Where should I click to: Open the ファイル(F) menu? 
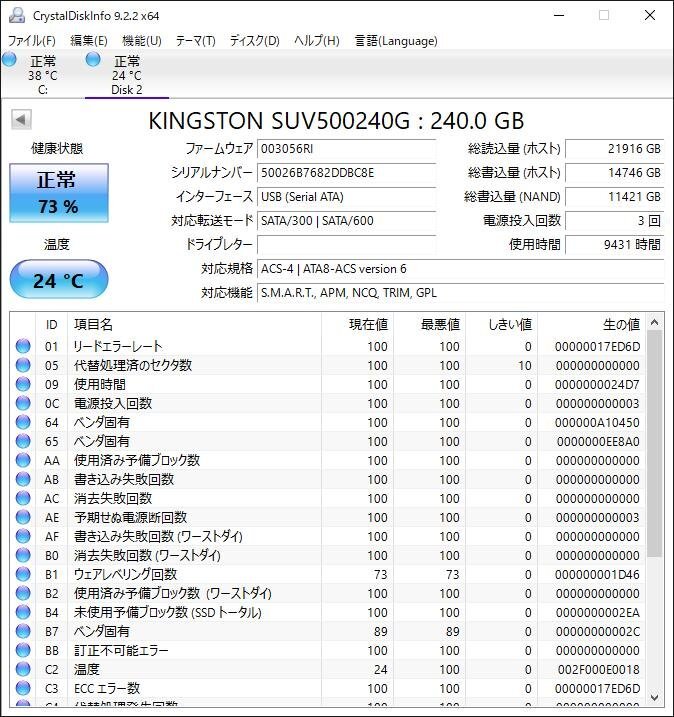[x=32, y=41]
